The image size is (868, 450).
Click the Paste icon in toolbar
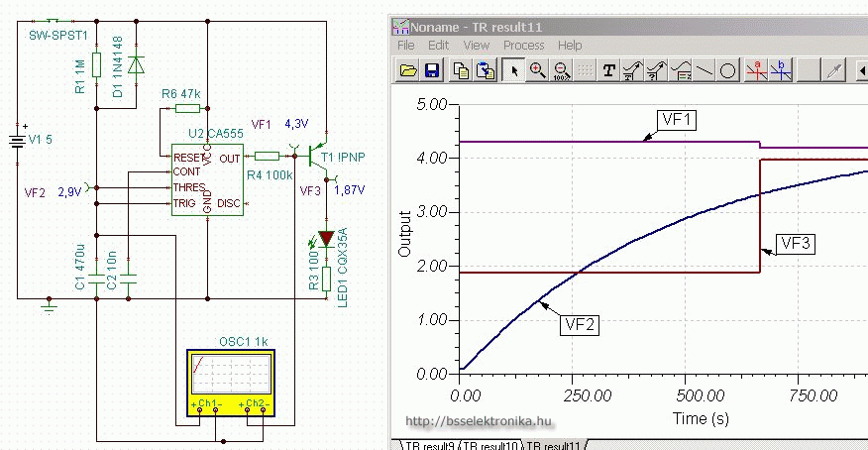tap(485, 70)
